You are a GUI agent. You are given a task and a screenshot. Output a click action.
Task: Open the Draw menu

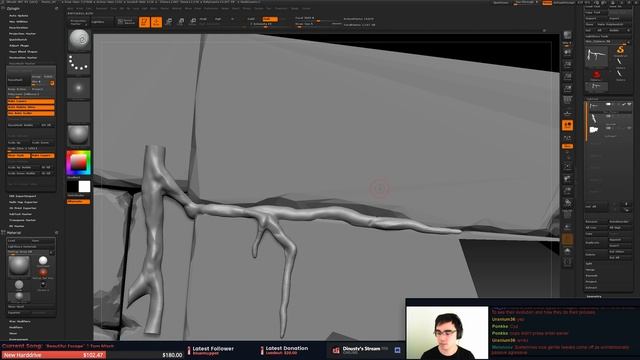[113, 8]
